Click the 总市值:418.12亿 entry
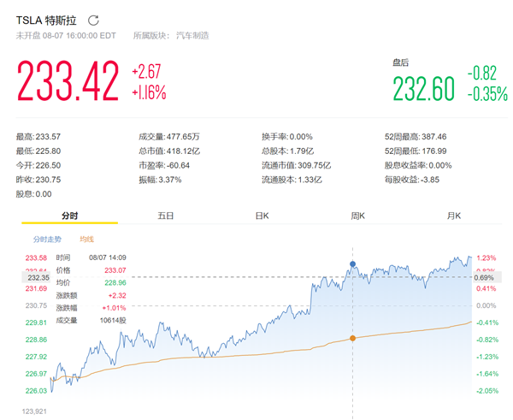Viewport: 513px width, 420px height. 169,151
